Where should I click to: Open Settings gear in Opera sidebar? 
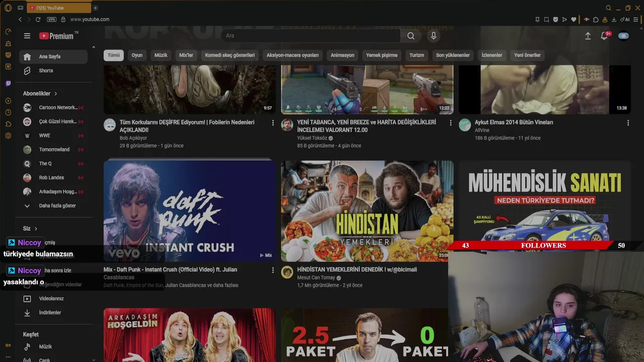pos(8,136)
